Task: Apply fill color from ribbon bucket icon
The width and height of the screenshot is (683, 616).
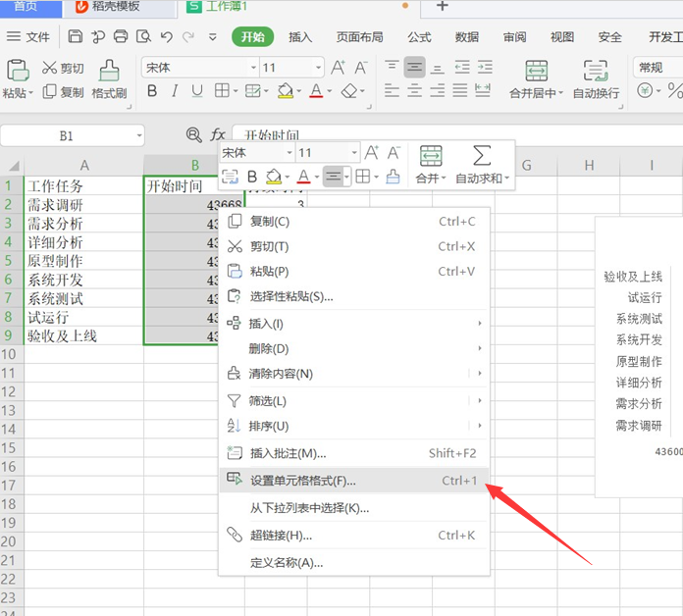Action: pos(286,91)
